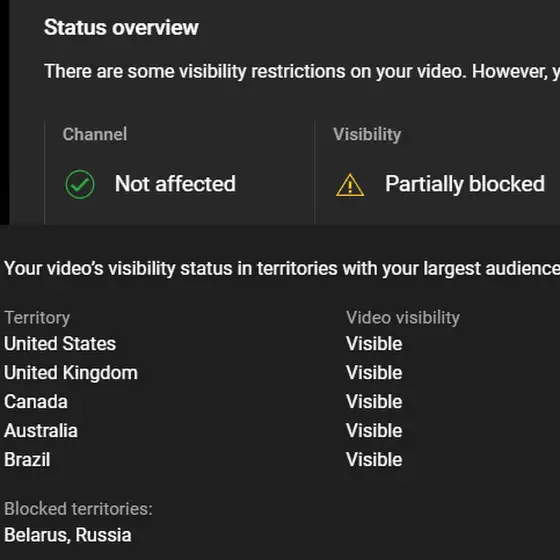Select the United Kingdom territory row
This screenshot has height=560, width=560.
coord(280,373)
